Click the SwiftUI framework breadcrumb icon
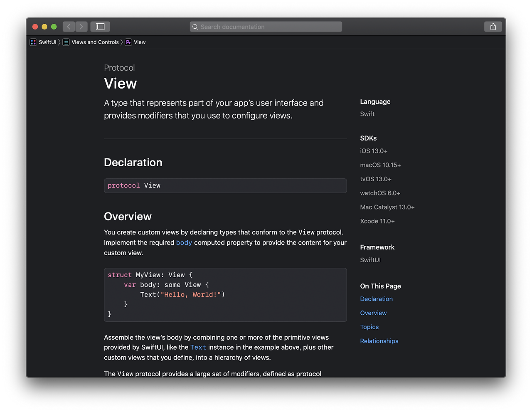532x412 pixels. (x=33, y=42)
